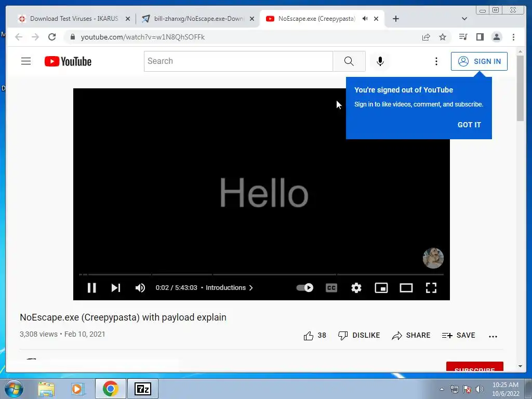Open a new browser tab
532x399 pixels.
pos(395,19)
